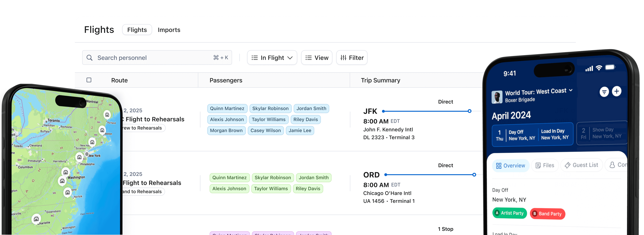Switch to the Imports tab
The height and width of the screenshot is (235, 644).
[x=169, y=30]
